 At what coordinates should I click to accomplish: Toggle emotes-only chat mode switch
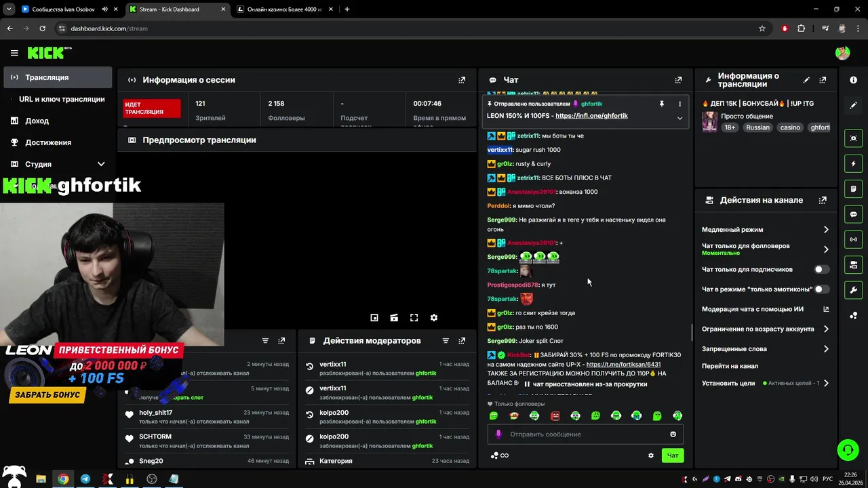(821, 289)
